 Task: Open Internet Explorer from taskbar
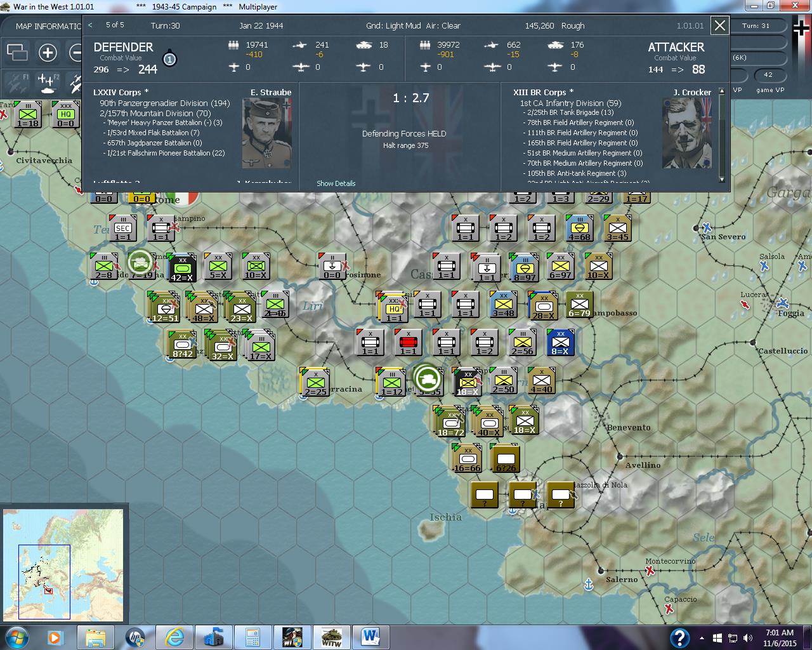pos(174,637)
